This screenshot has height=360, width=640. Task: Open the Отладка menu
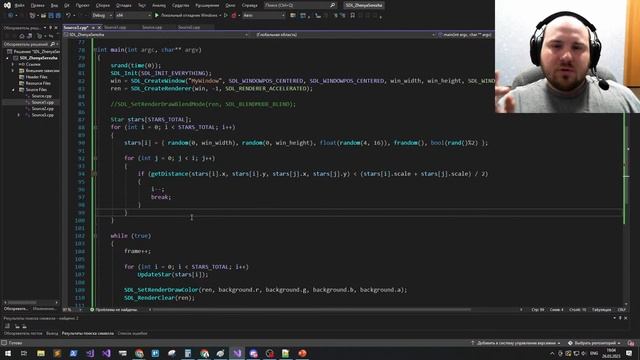(124, 6)
